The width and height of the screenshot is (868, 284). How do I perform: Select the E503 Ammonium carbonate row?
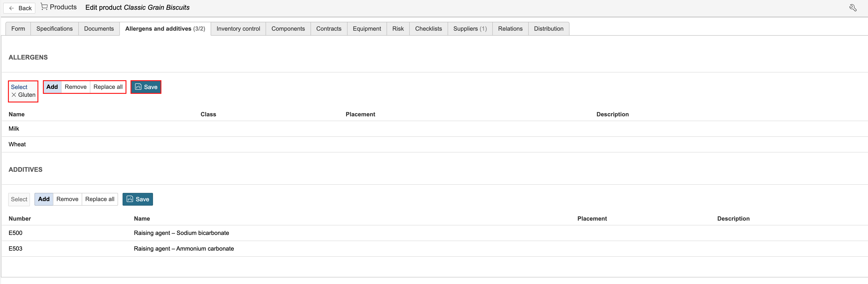[435, 249]
